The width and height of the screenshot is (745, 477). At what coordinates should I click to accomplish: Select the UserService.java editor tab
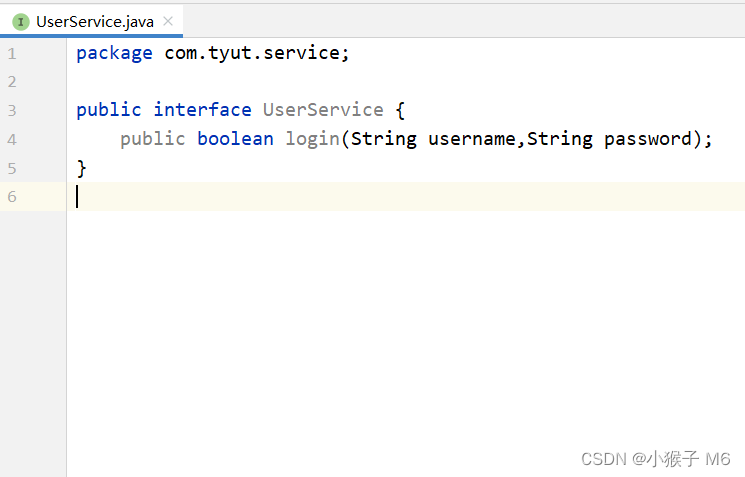coord(95,22)
